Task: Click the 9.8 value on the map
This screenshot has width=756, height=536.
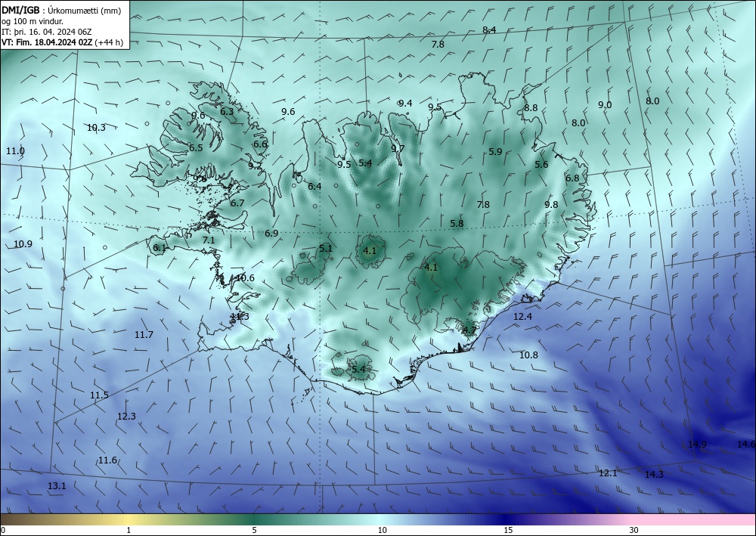Action: coord(551,204)
